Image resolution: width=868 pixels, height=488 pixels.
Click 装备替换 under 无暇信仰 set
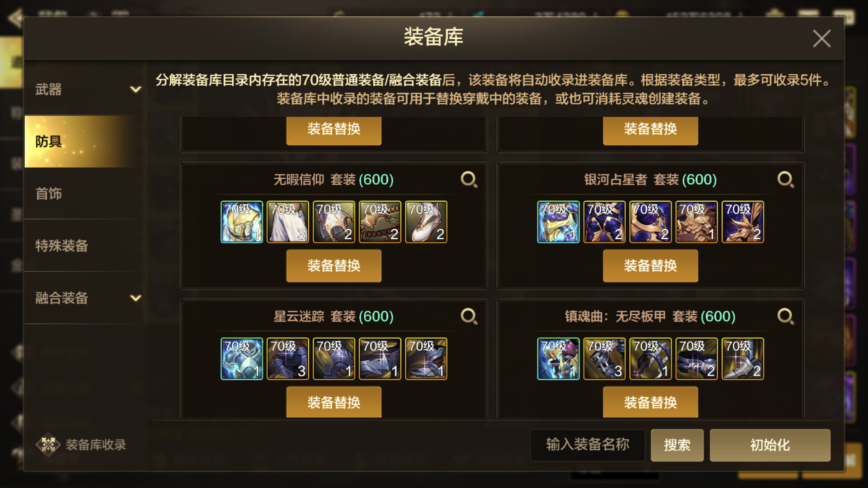(334, 266)
